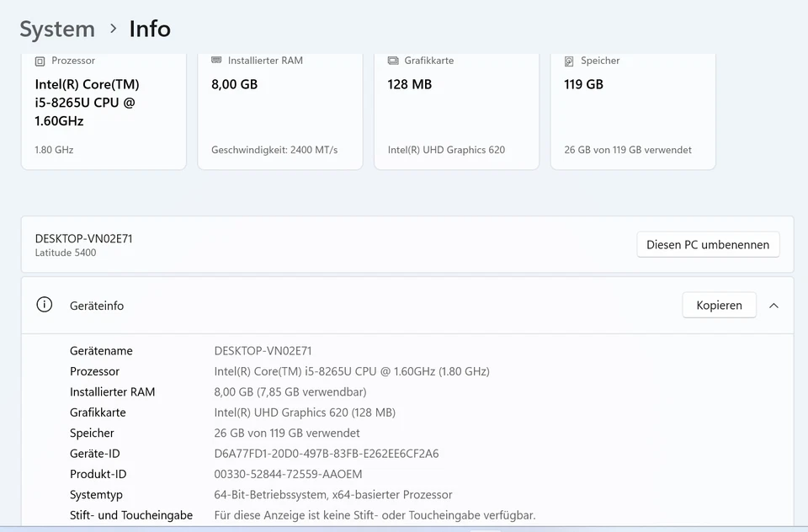Click the Stift- und Toucheingabe value text
Image resolution: width=808 pixels, height=532 pixels.
[x=375, y=515]
